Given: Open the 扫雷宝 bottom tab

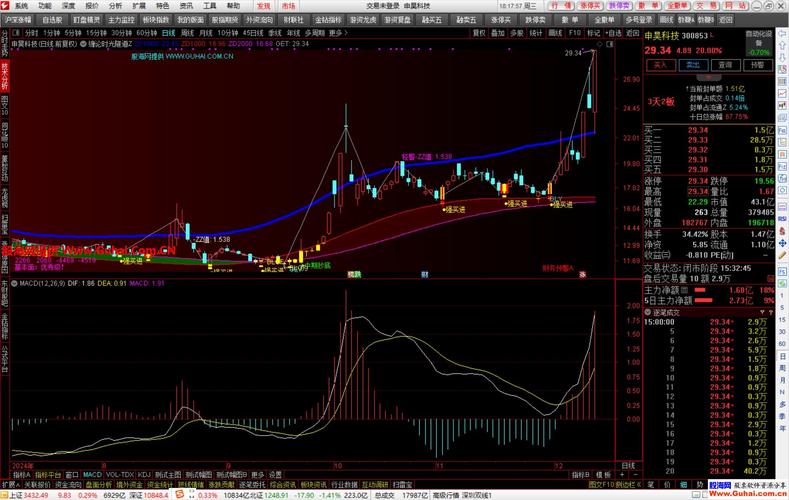Looking at the screenshot, I should 402,484.
